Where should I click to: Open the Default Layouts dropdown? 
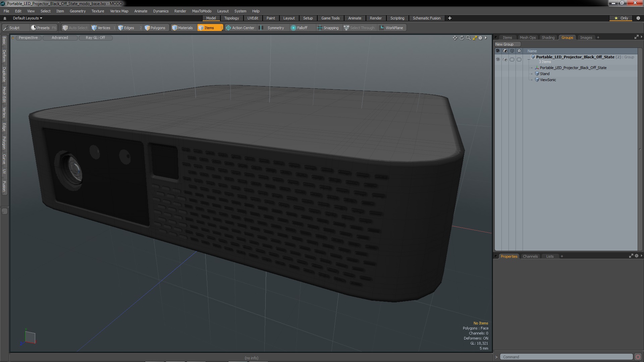28,18
